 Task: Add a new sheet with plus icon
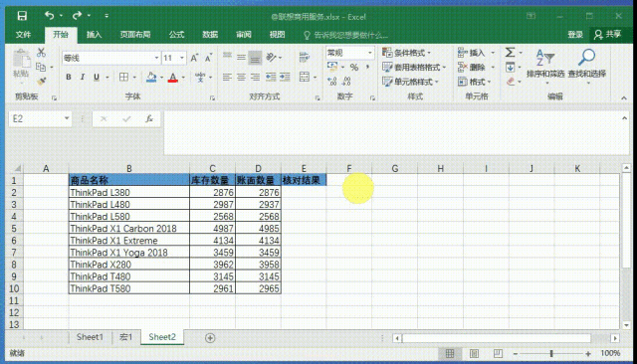point(210,338)
